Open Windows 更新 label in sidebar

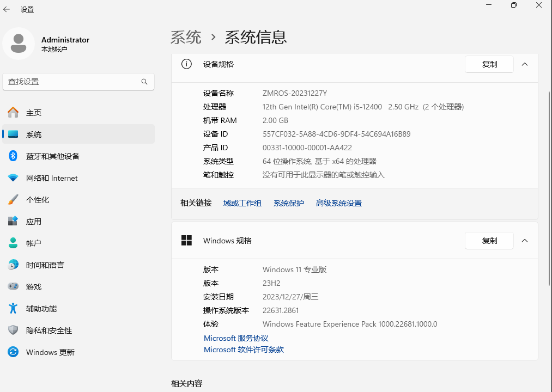[x=50, y=352]
